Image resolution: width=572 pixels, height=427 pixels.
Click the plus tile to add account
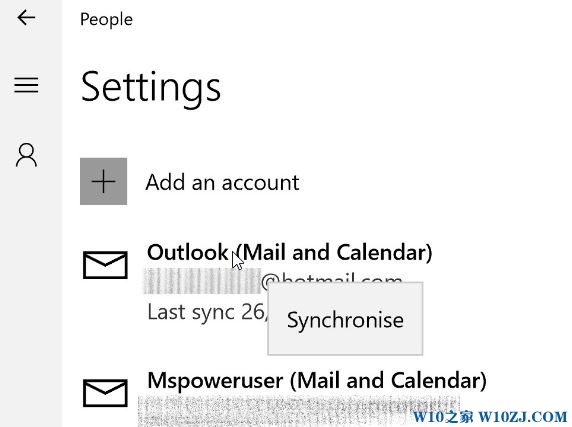click(104, 181)
